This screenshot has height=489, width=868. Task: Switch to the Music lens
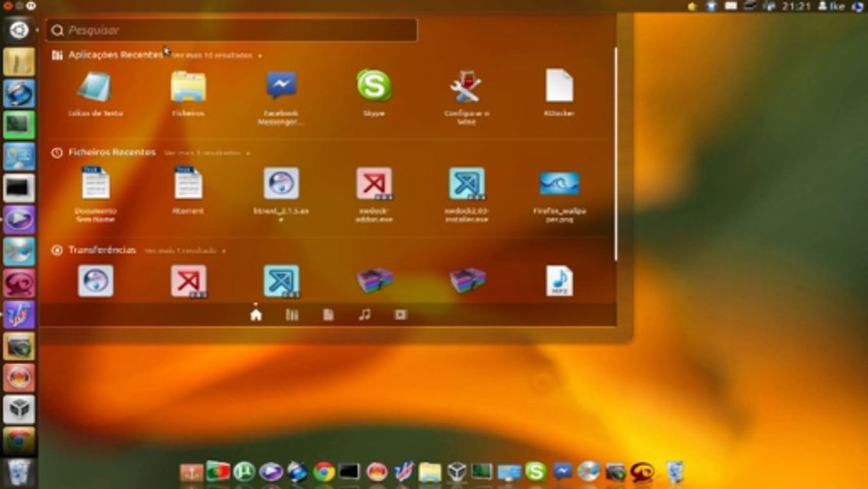point(364,314)
